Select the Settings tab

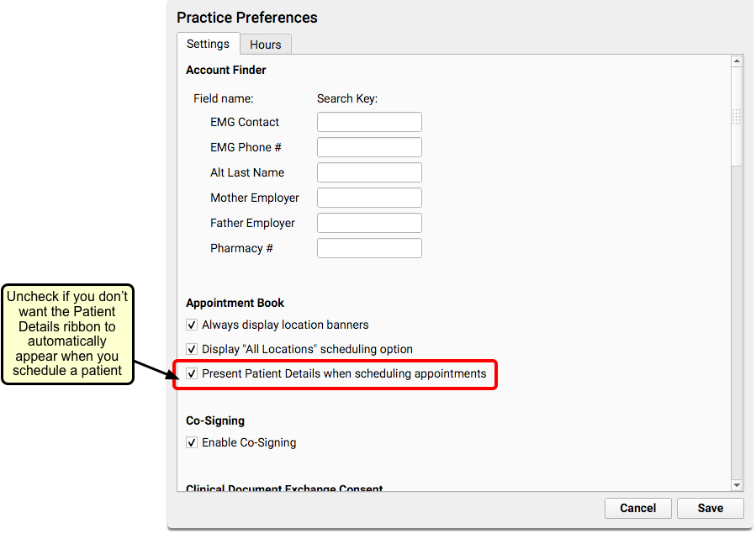pos(209,44)
